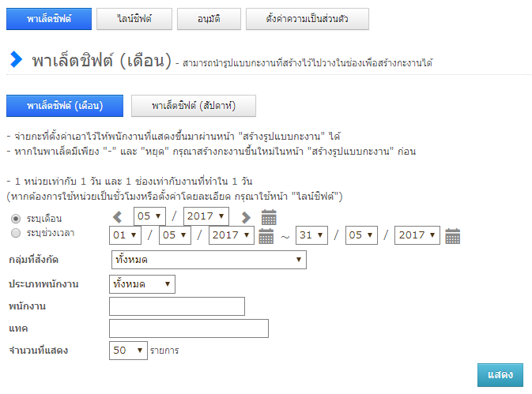Open year 2017 dropdown in ระบุเดือน row

coord(206,216)
